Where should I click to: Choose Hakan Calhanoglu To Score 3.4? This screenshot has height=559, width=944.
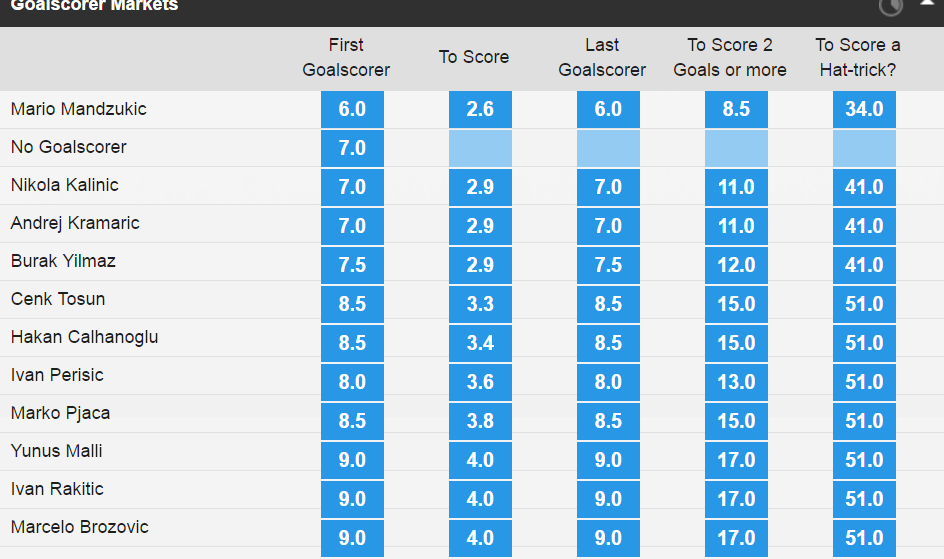480,343
